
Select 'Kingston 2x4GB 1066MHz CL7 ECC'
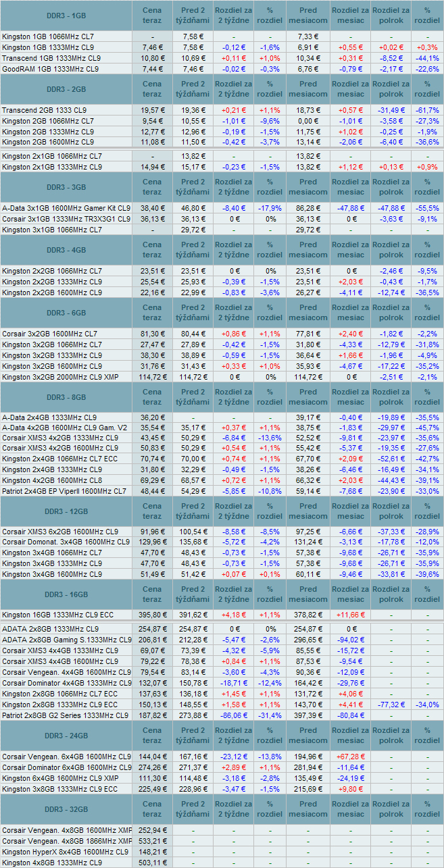pos(59,459)
